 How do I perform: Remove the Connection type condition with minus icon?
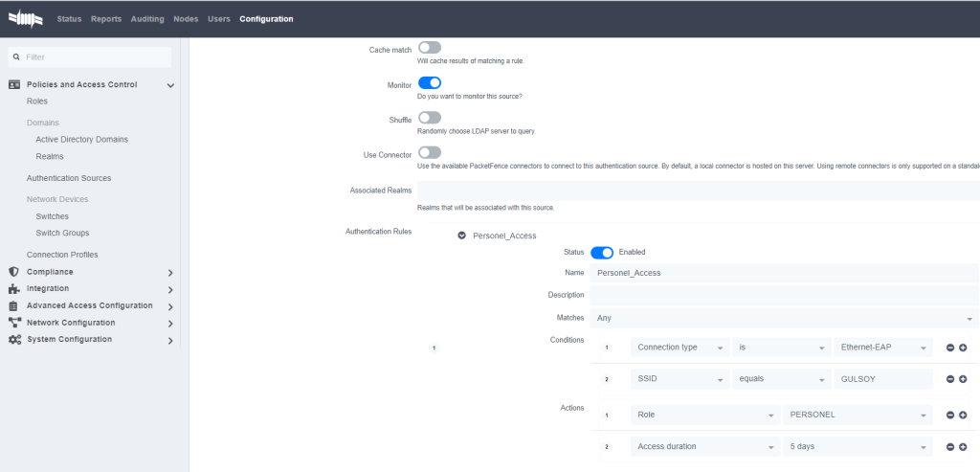950,348
